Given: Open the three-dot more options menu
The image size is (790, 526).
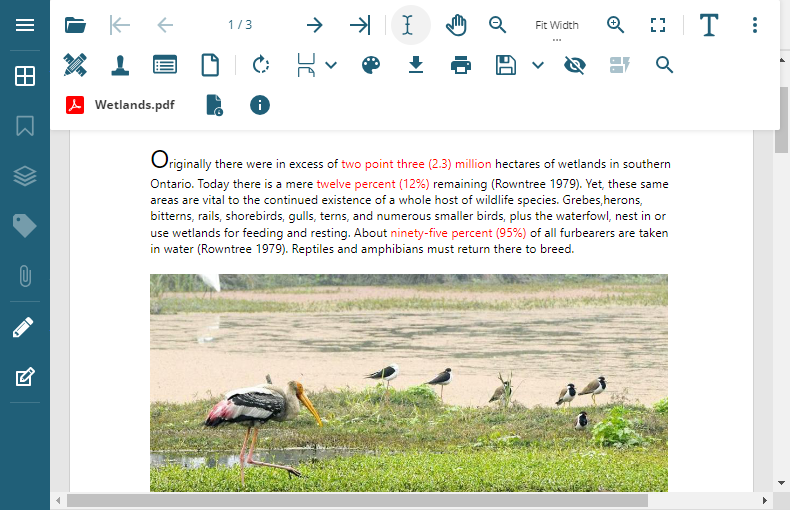Looking at the screenshot, I should pyautogui.click(x=754, y=25).
